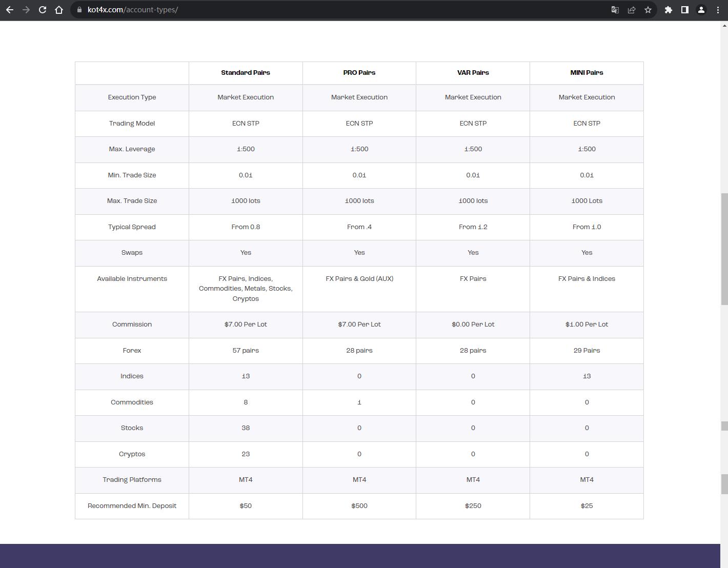Open the Chrome three-dot menu
The width and height of the screenshot is (728, 568).
(718, 10)
